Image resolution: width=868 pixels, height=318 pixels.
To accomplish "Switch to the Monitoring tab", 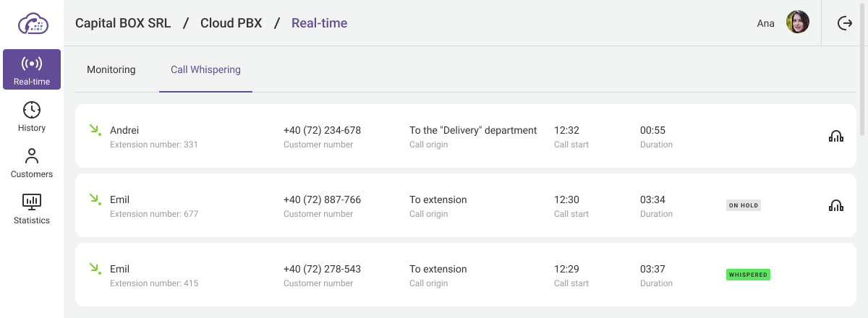I will pos(111,70).
